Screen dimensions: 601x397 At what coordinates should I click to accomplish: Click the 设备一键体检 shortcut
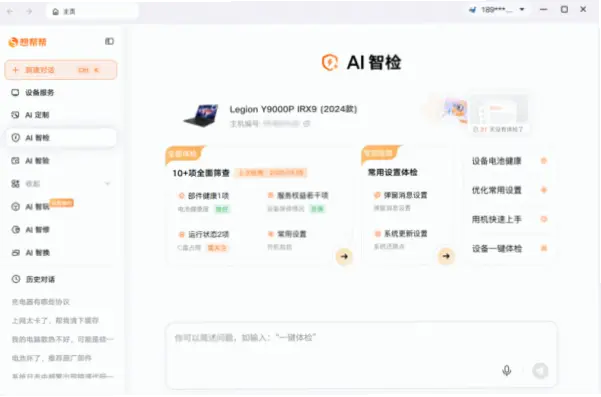pyautogui.click(x=510, y=248)
